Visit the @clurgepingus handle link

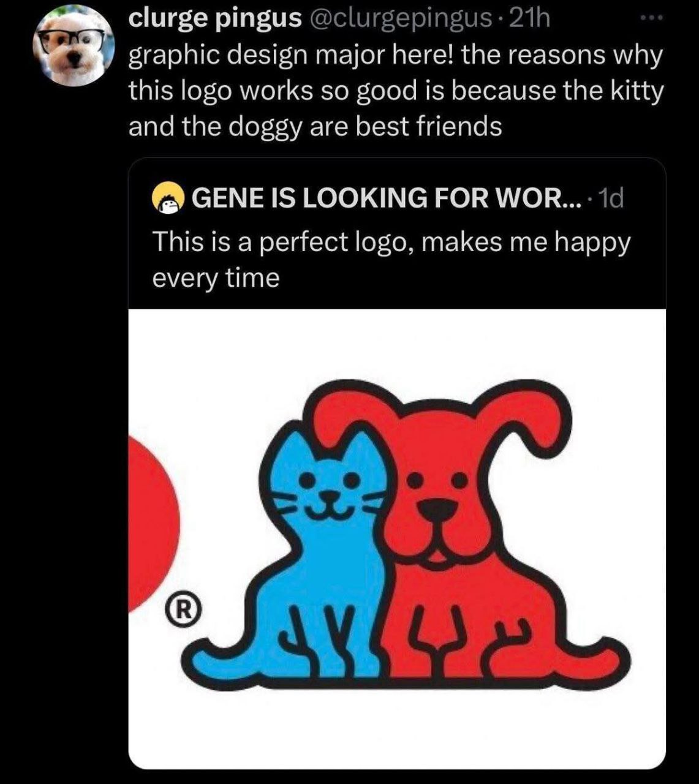[402, 20]
